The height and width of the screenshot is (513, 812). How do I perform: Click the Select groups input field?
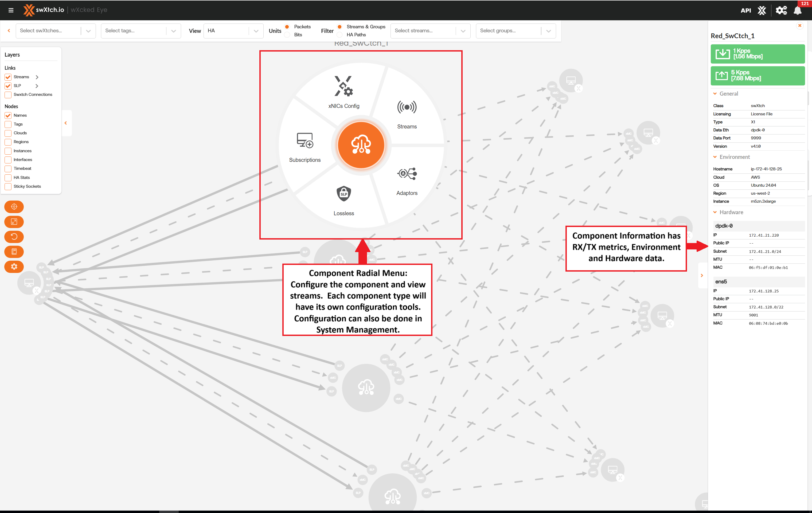[x=509, y=31]
